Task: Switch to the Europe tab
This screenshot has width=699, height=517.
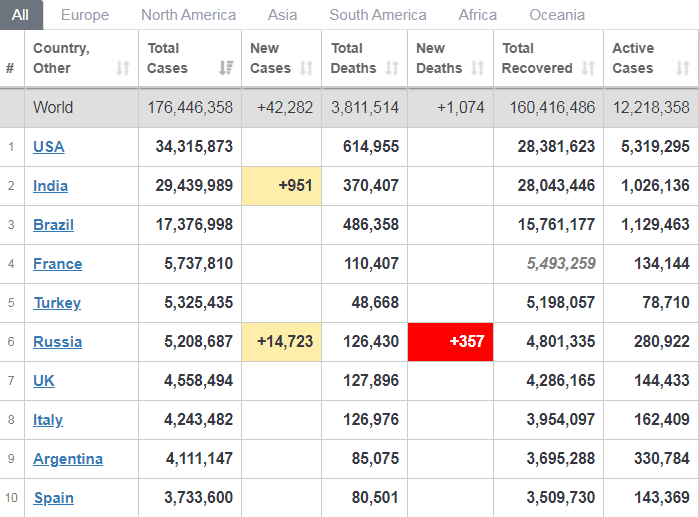Action: pyautogui.click(x=85, y=15)
